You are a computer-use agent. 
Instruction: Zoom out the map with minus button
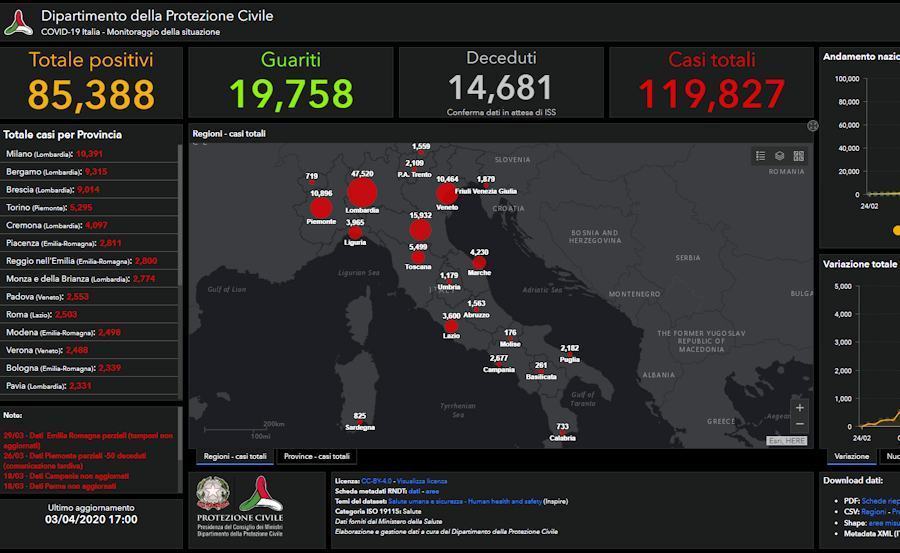point(800,424)
